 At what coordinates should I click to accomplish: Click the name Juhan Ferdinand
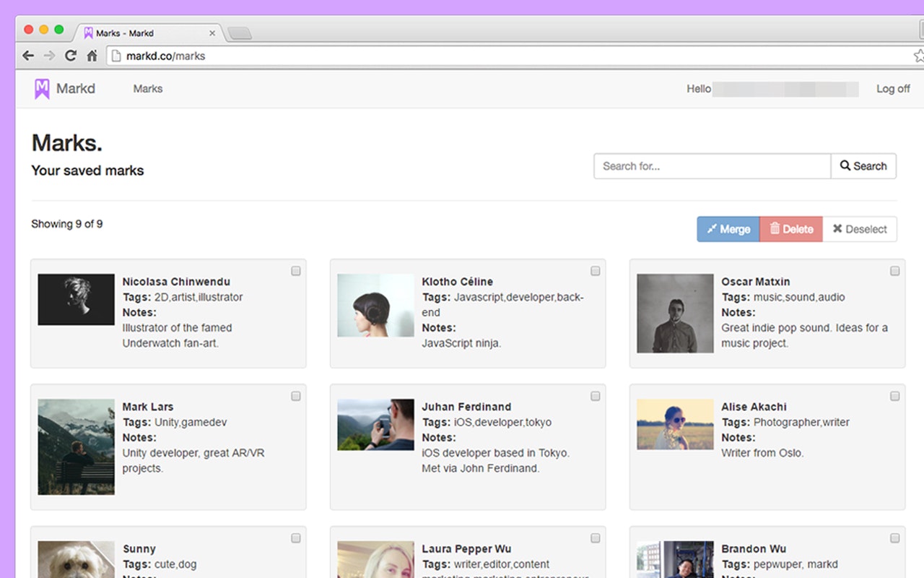coord(466,407)
